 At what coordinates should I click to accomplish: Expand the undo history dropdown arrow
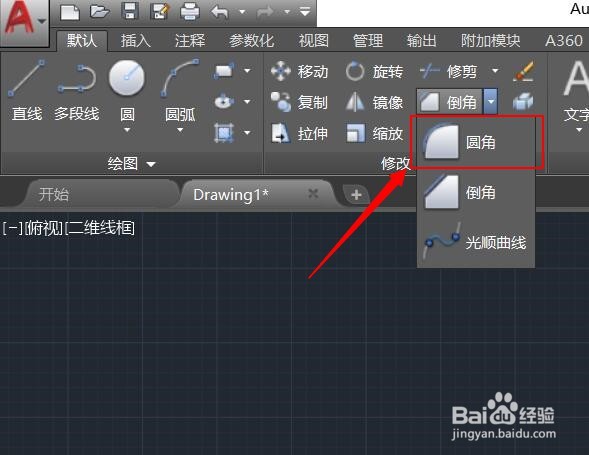(242, 12)
